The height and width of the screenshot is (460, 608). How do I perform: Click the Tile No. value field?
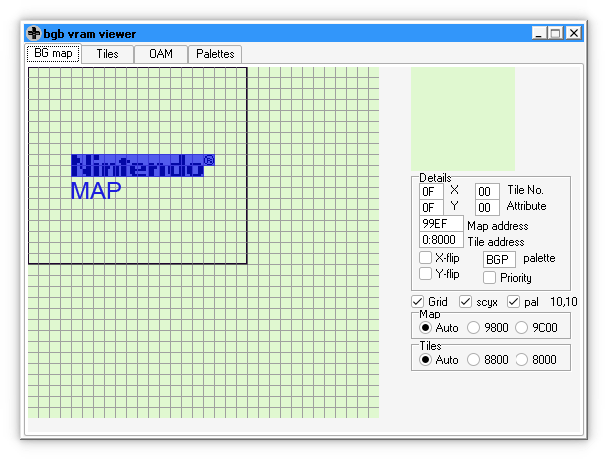[487, 192]
